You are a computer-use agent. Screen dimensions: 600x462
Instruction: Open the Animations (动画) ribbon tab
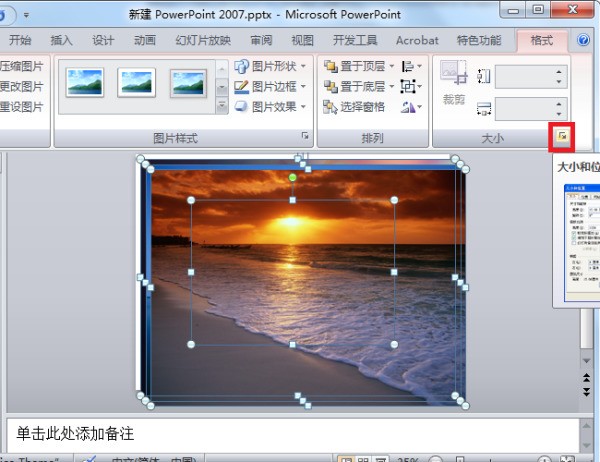(x=145, y=40)
